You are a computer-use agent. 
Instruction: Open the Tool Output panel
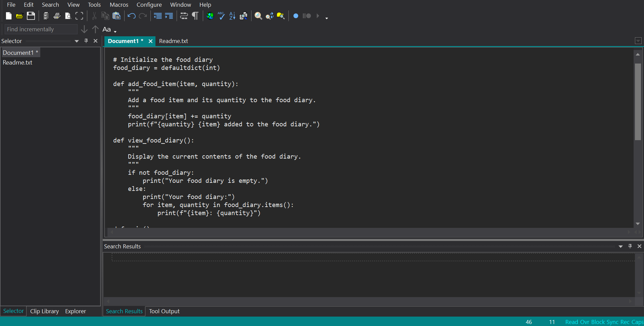164,311
